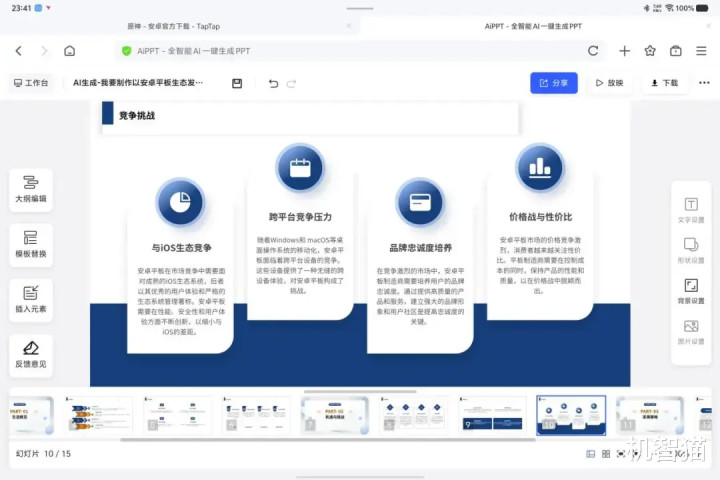Image resolution: width=720 pixels, height=480 pixels.
Task: Click the presentation title AI生成 text
Action: click(138, 83)
